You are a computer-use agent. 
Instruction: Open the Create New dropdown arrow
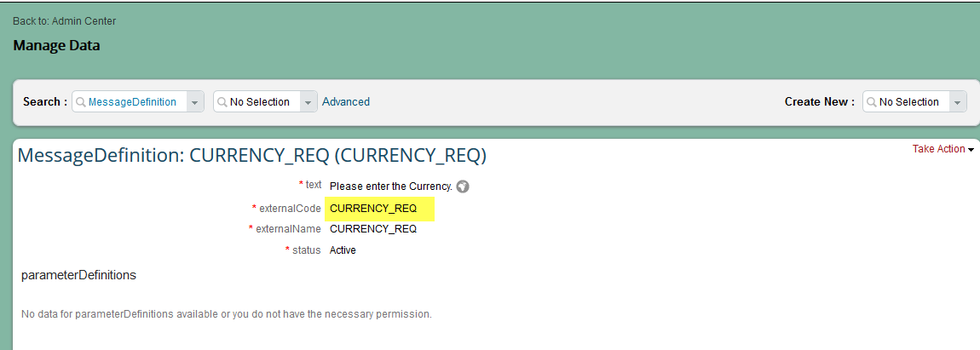(958, 102)
